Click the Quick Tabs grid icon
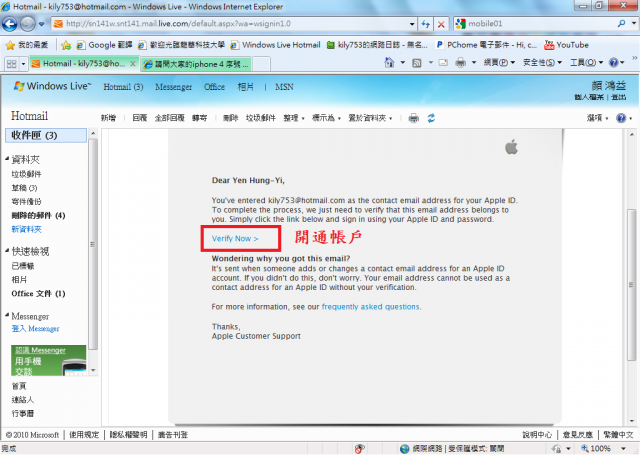640x455 pixels. (x=11, y=64)
